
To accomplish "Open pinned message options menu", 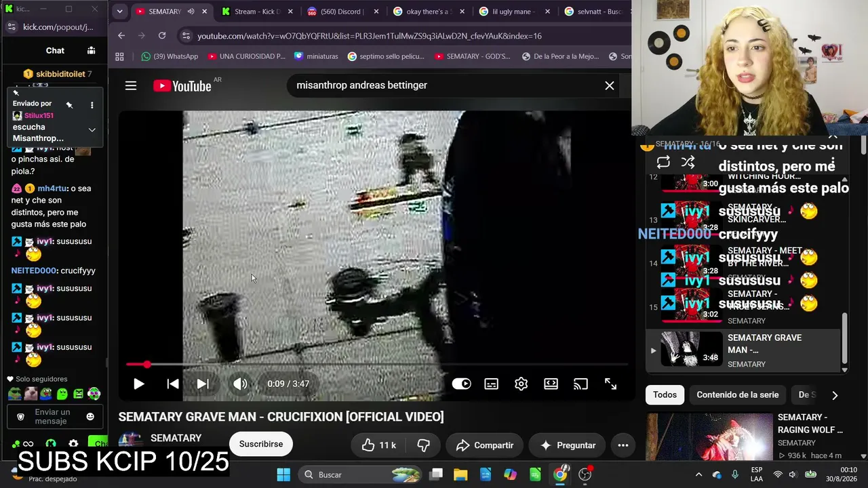I will (92, 105).
